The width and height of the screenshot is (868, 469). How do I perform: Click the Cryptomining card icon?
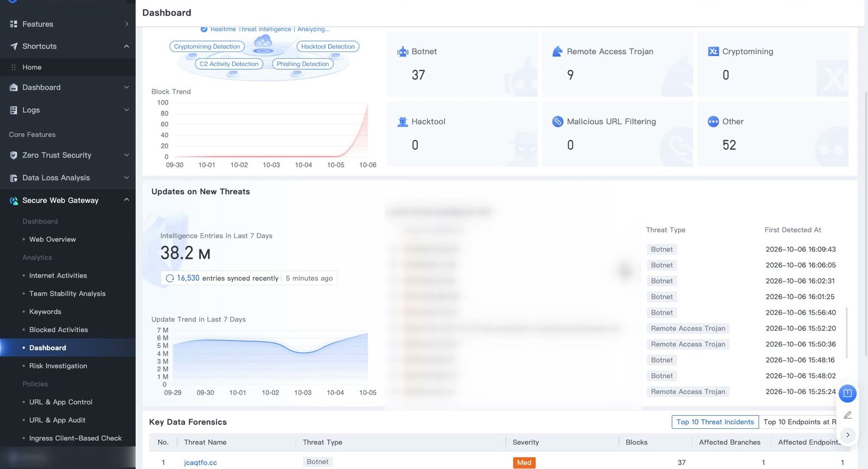click(713, 52)
